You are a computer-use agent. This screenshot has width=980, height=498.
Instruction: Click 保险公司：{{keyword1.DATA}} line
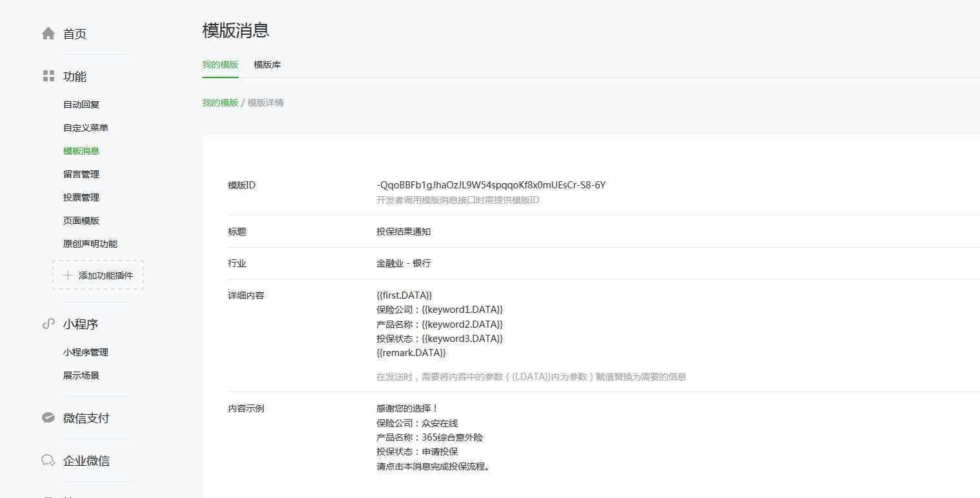[440, 310]
